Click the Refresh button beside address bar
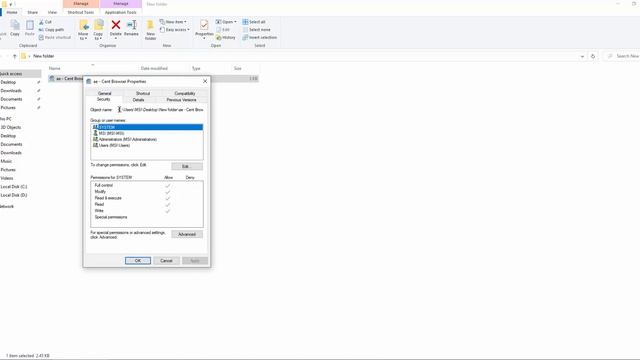The width and height of the screenshot is (640, 360). click(593, 56)
